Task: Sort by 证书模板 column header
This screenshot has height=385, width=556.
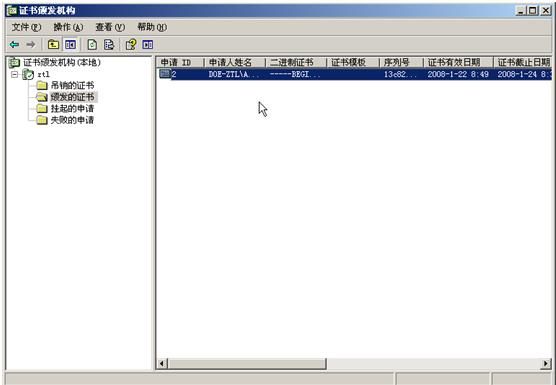Action: 353,63
